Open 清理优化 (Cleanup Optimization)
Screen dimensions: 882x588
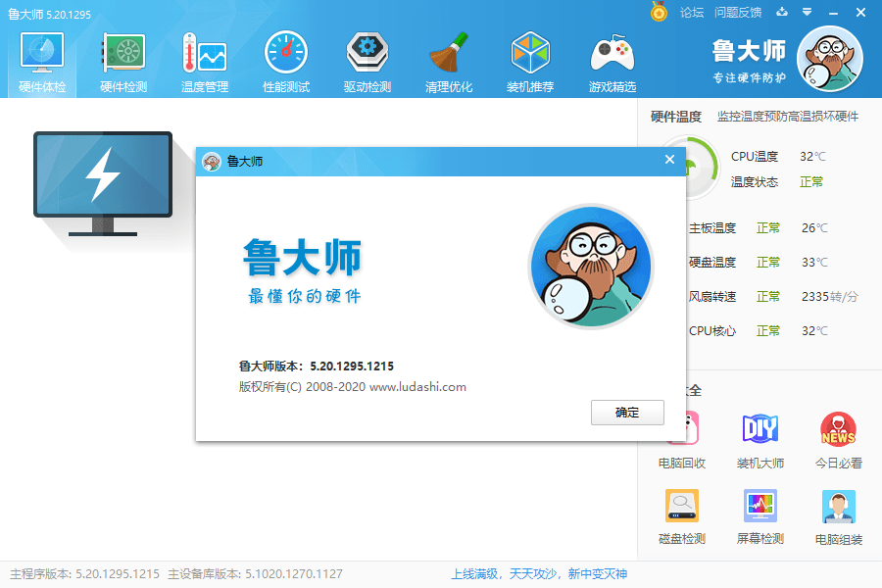click(x=448, y=59)
